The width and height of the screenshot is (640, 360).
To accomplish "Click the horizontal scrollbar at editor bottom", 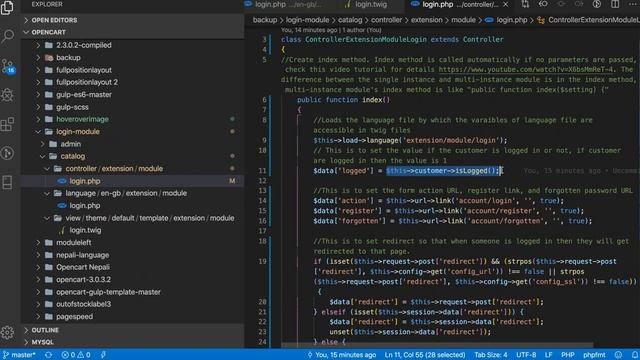I will coord(437,345).
